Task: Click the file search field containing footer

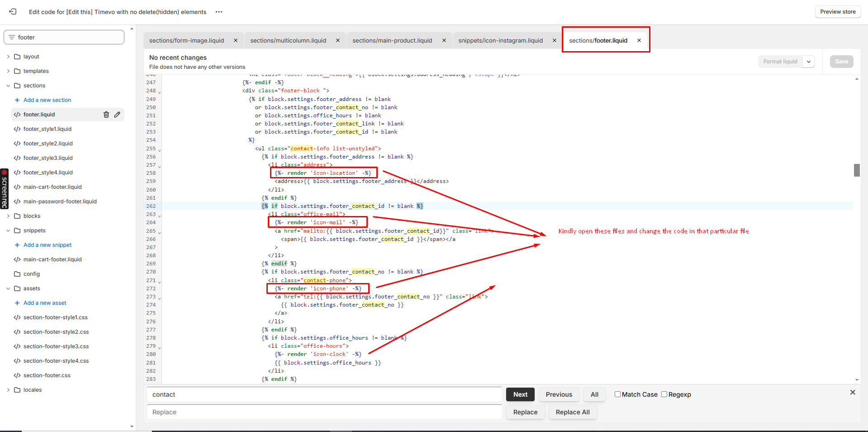Action: [64, 37]
